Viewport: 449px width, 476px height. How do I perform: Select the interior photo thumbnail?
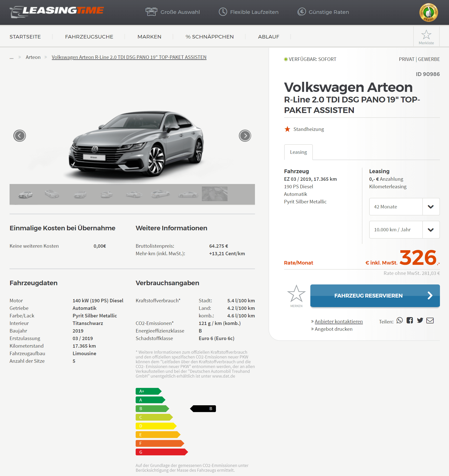coord(215,194)
